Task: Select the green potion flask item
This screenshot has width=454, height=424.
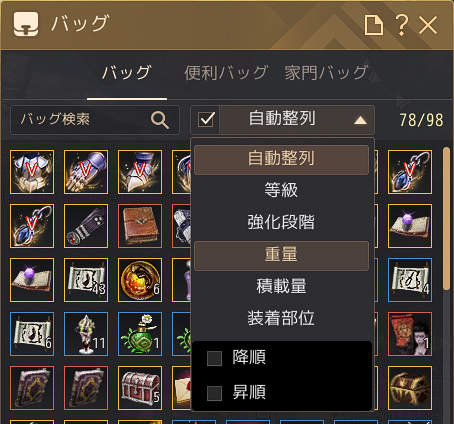Action: coord(140,334)
